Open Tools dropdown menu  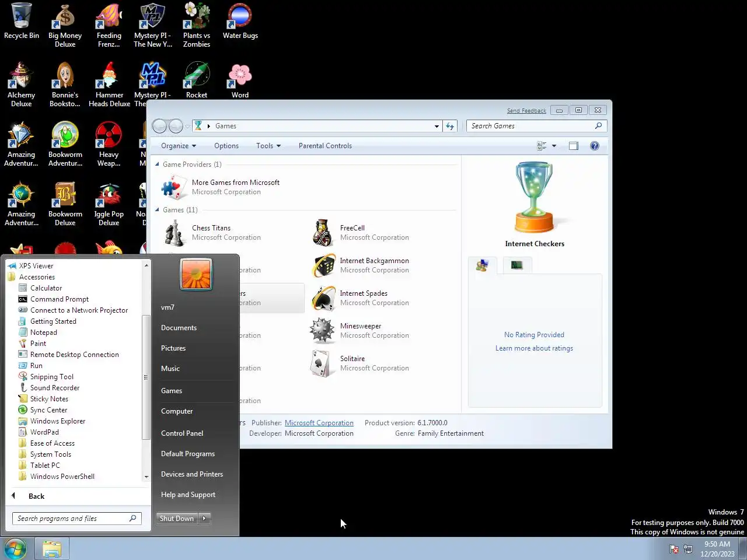(268, 146)
